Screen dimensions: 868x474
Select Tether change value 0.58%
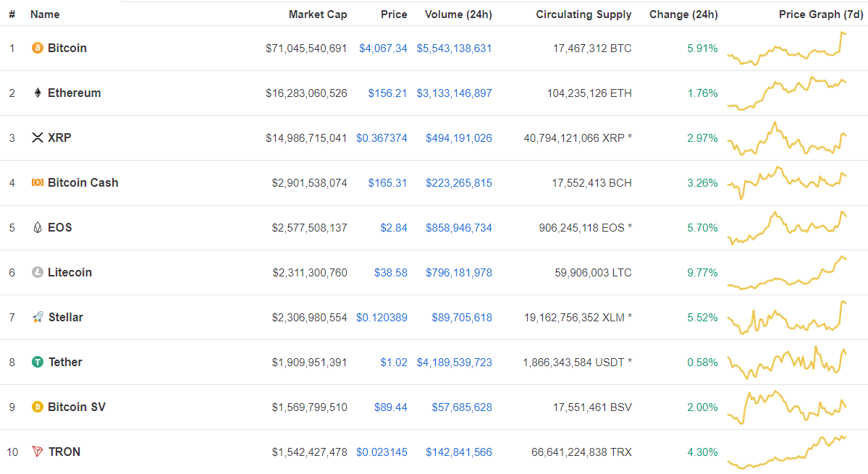702,363
